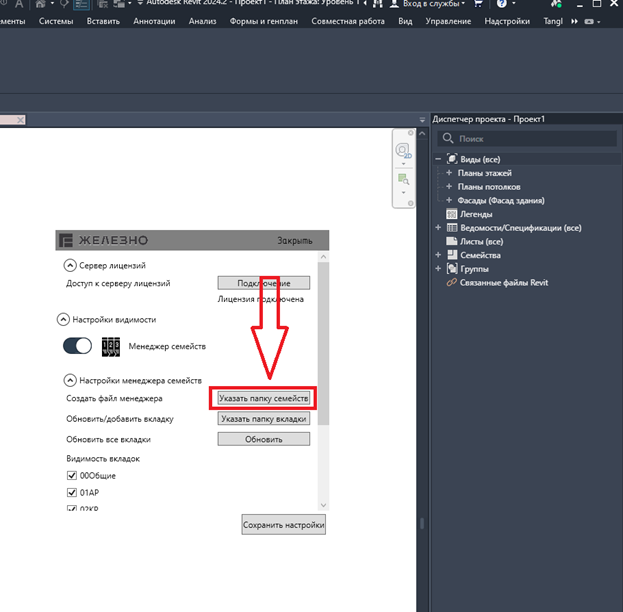The image size is (623, 612).
Task: Open the Аннотации ribbon tab
Action: point(154,21)
